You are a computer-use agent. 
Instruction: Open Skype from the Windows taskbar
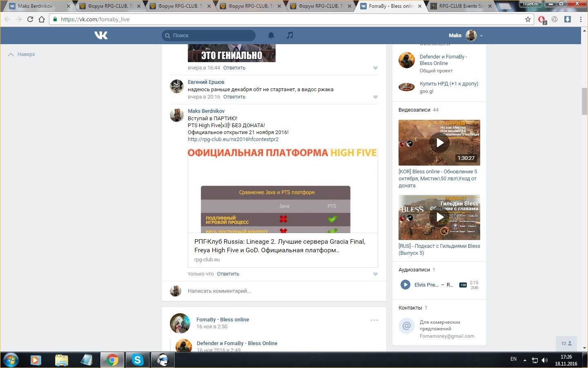(137, 360)
